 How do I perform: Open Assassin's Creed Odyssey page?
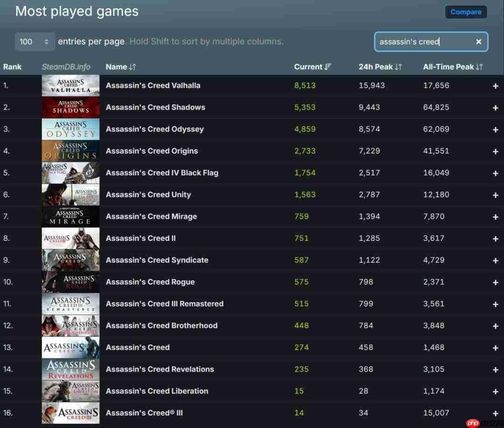coord(154,129)
